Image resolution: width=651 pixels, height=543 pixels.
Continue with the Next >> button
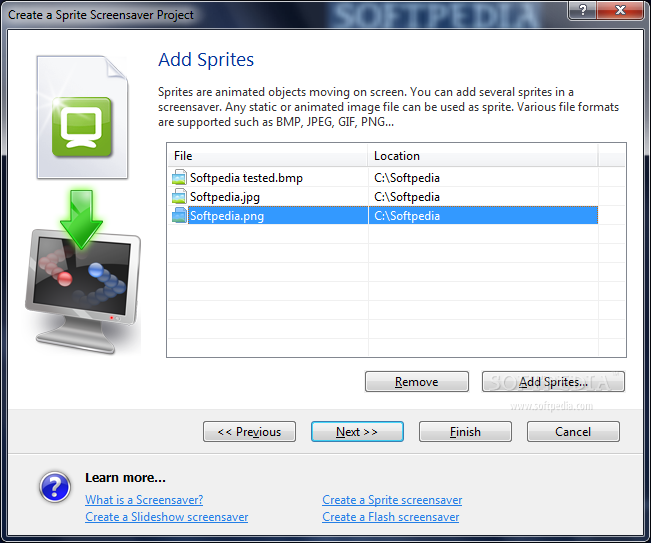pyautogui.click(x=357, y=432)
